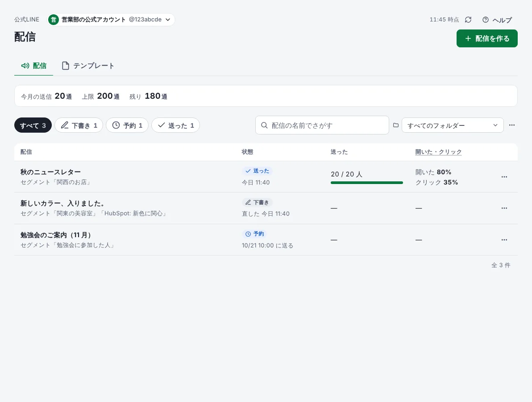532x402 pixels.
Task: Switch to the テンプレート tab
Action: [87, 66]
